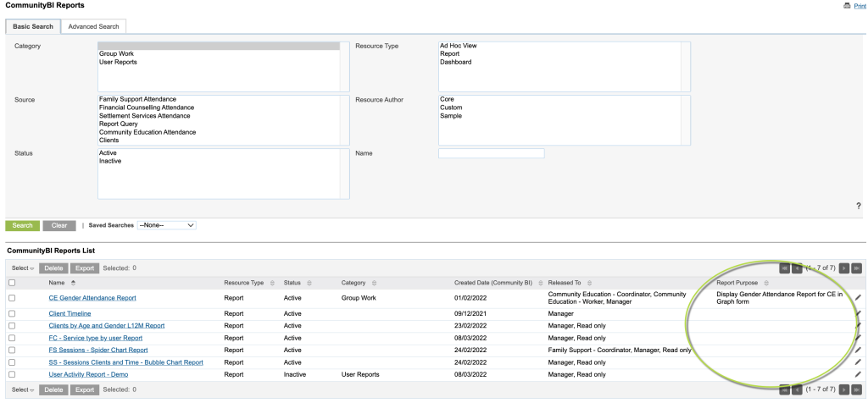Select Ad Hoc View resource type
The width and height of the screenshot is (868, 403).
pyautogui.click(x=559, y=46)
